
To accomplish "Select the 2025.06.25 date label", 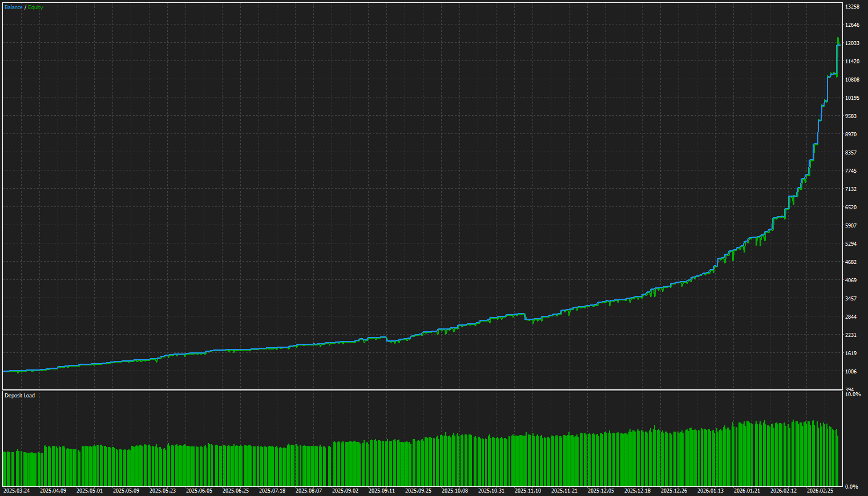I will (236, 490).
